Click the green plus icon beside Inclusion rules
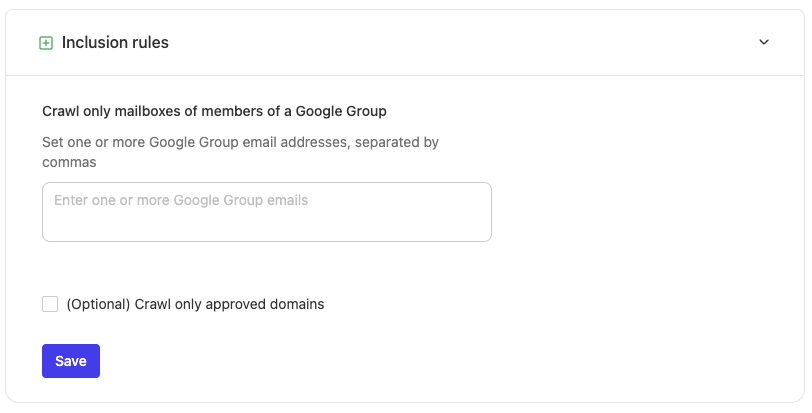This screenshot has width=812, height=413. pos(46,43)
